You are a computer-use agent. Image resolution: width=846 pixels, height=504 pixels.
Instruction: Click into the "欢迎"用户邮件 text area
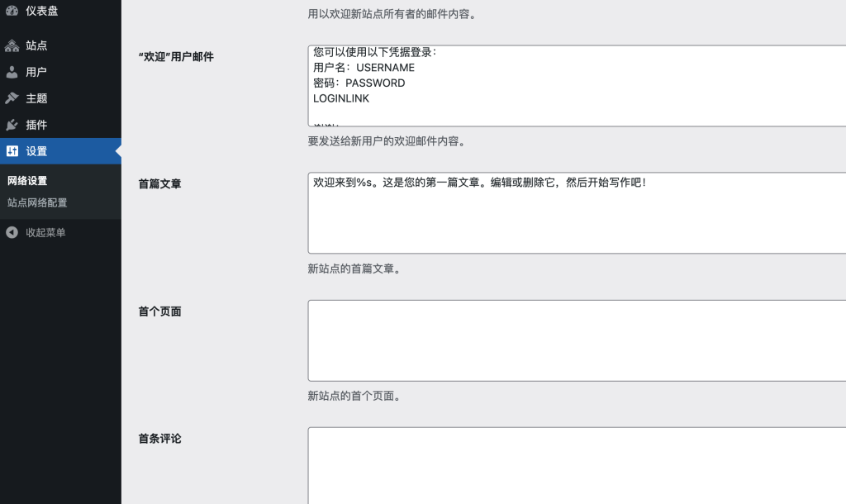coord(577,86)
